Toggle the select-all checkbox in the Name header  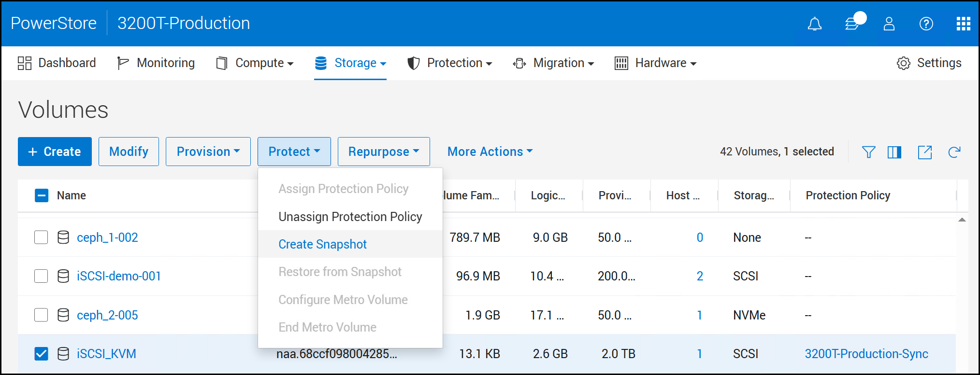click(x=42, y=195)
